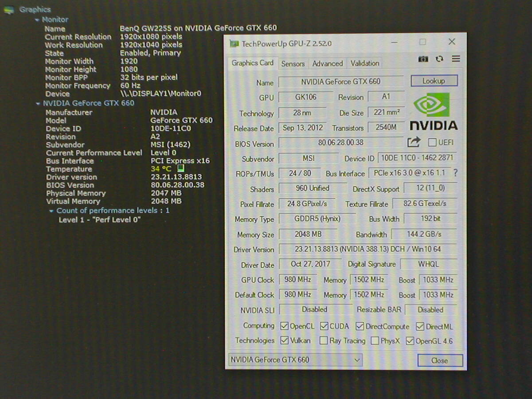This screenshot has width=532, height=399.
Task: Click the Resizable BAR field Disabled
Action: tap(430, 310)
